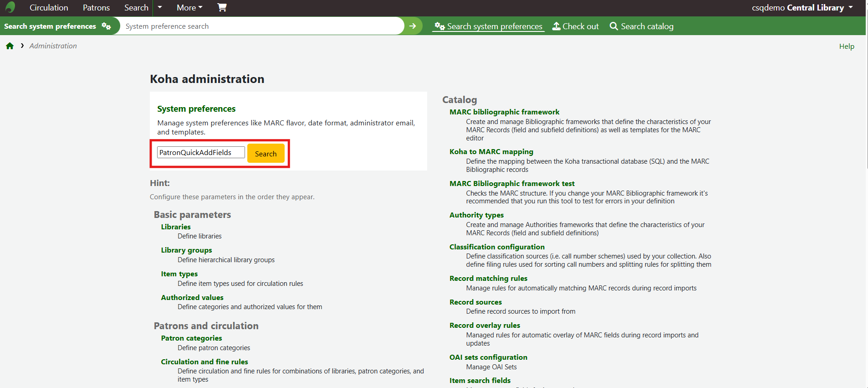Switch to the Check out tab
The width and height of the screenshot is (868, 388).
click(576, 26)
